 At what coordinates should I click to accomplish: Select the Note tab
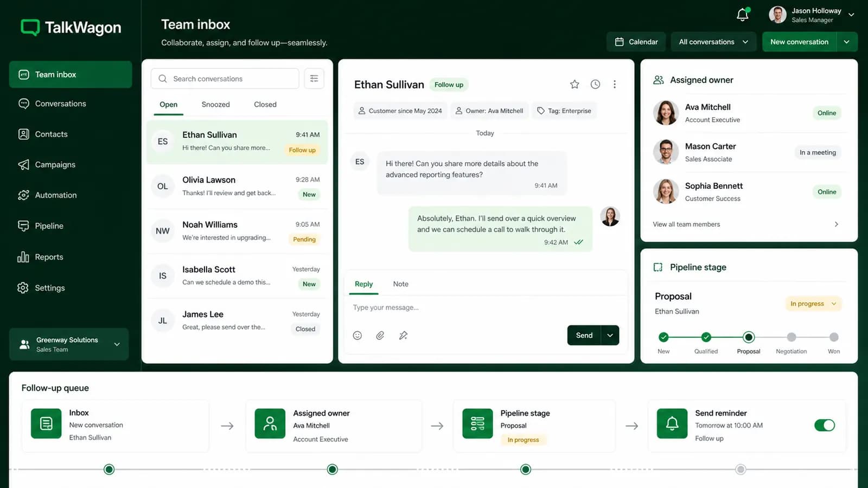(x=401, y=284)
